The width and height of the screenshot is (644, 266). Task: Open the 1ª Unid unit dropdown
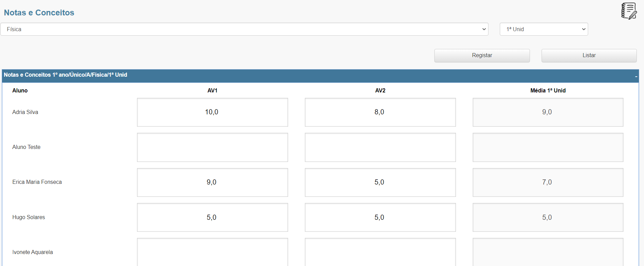544,29
